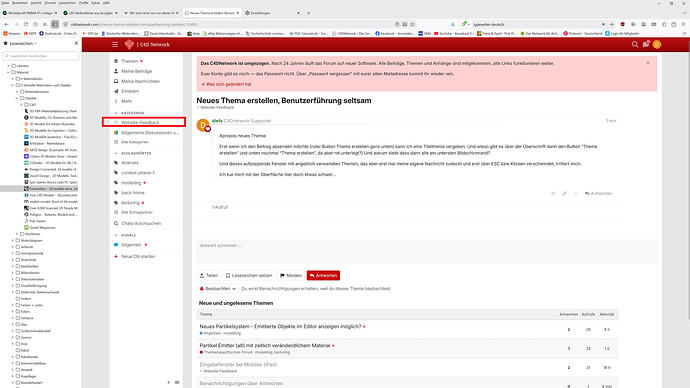
Task: Click the Website-Feedback label under the topic title
Action: tap(217, 107)
